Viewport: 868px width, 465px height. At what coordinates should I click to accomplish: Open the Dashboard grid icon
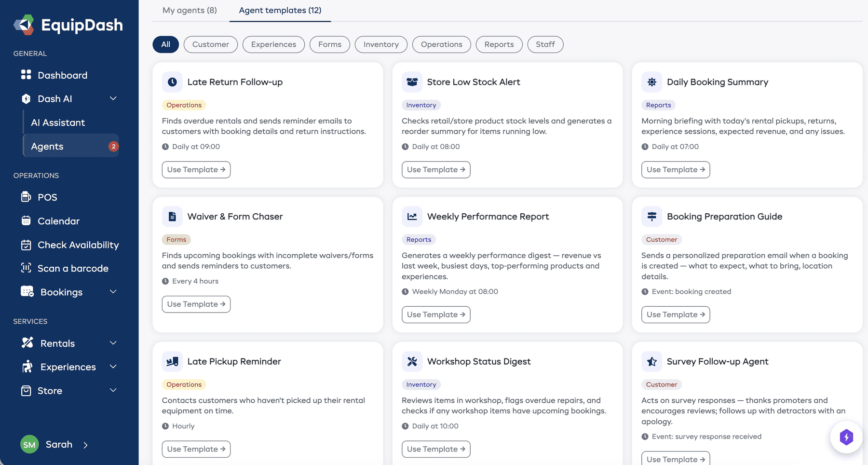coord(26,75)
